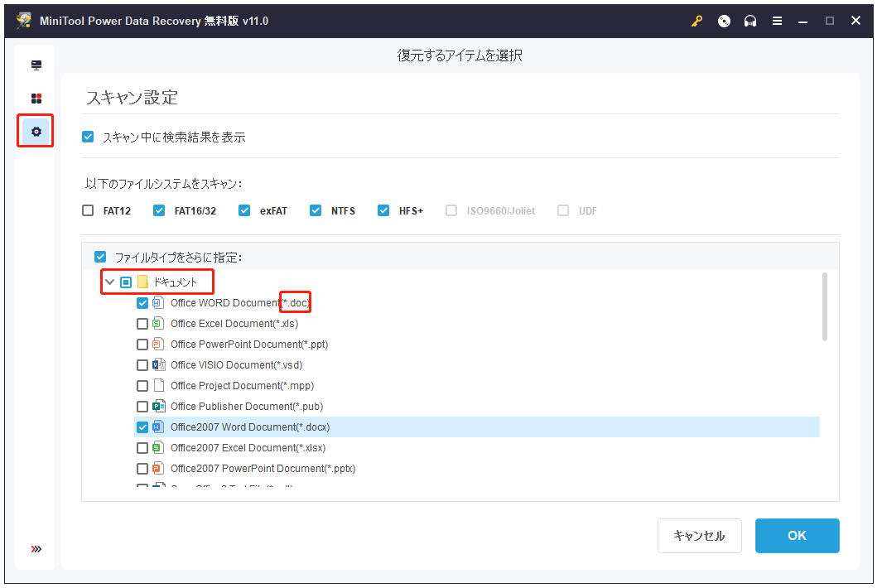
Task: Click the ドキュメント folder label
Action: [176, 282]
